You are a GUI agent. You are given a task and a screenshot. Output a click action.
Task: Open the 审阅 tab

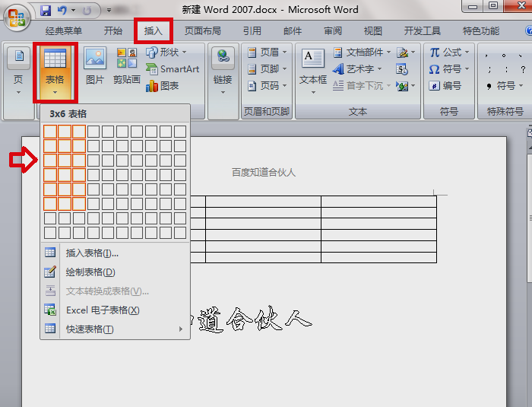point(333,31)
